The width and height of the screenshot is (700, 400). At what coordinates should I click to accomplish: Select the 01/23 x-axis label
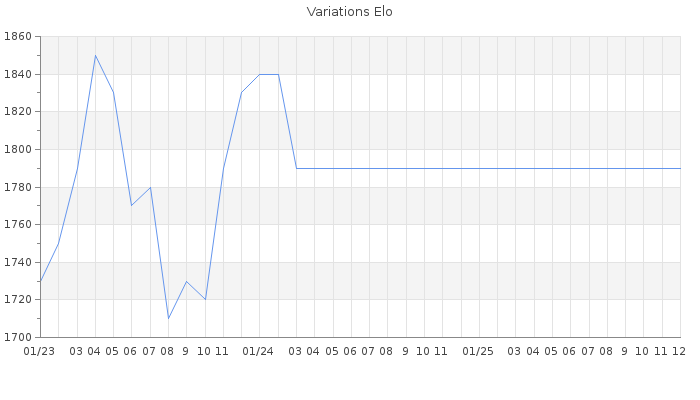pos(40,351)
